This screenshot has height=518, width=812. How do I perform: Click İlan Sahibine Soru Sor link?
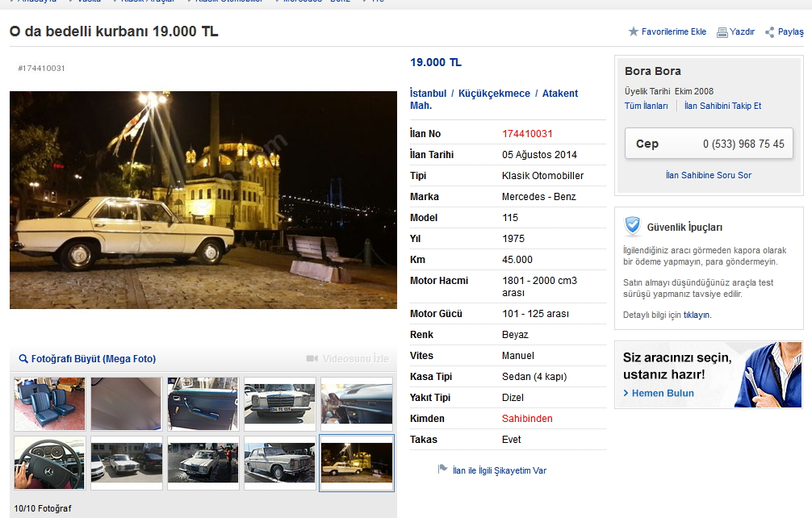pos(709,175)
